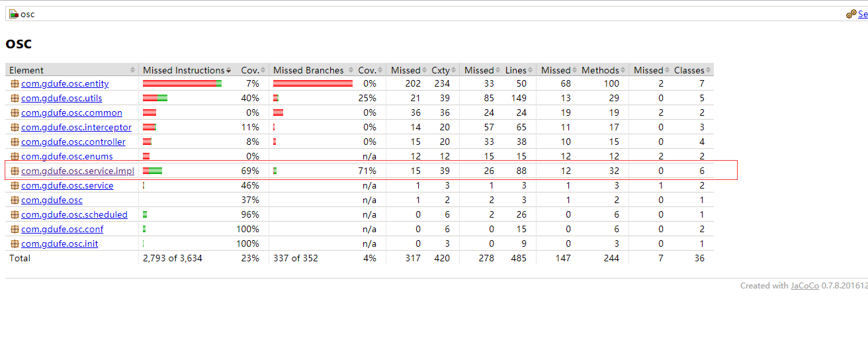The width and height of the screenshot is (868, 348).
Task: Click the package icon beside com.gdufe.osc.common
Action: pyautogui.click(x=15, y=113)
